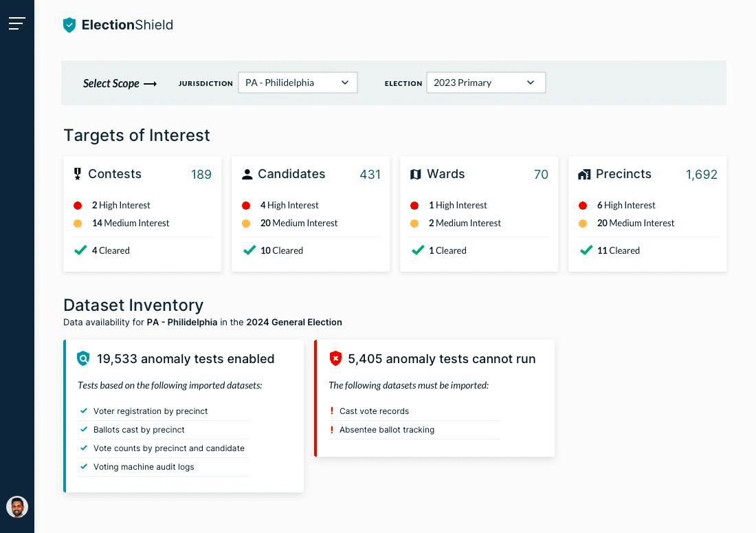Select '2 Medium Interest' in Wards card
Viewport: 756px width, 533px height.
click(465, 223)
